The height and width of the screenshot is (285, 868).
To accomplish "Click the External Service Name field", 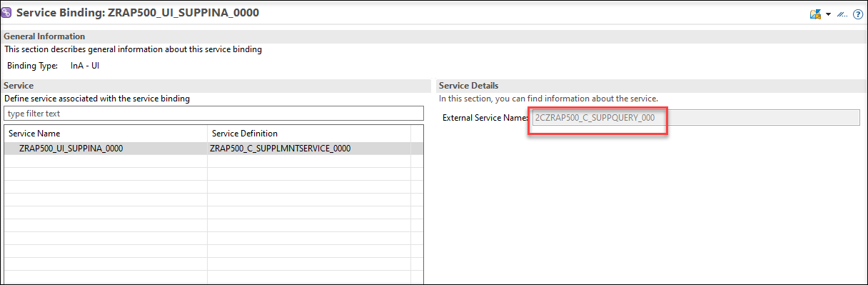I will click(695, 118).
